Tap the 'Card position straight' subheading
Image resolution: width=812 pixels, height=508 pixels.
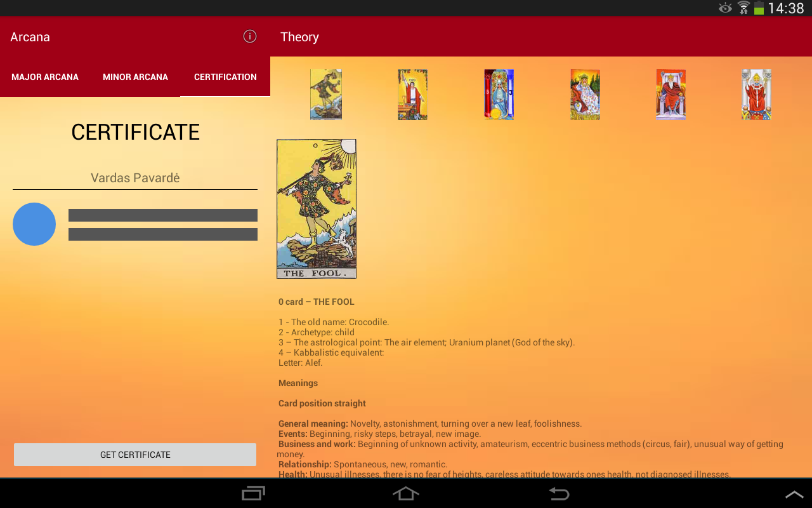[x=322, y=403]
